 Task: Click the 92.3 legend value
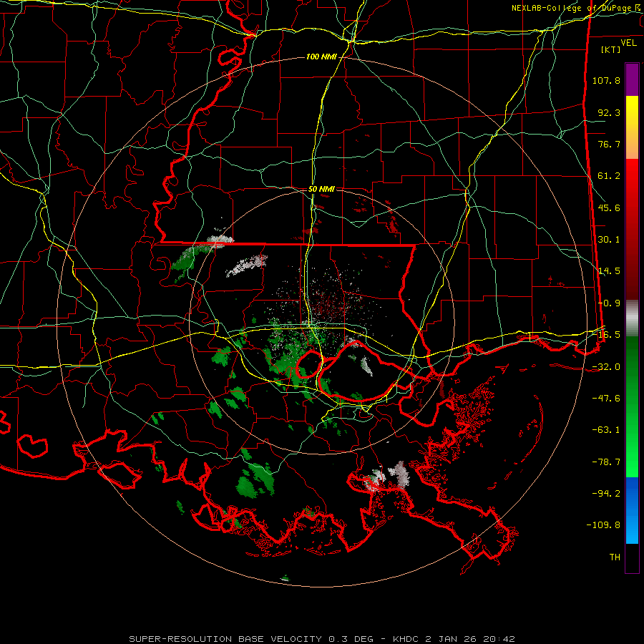(609, 112)
